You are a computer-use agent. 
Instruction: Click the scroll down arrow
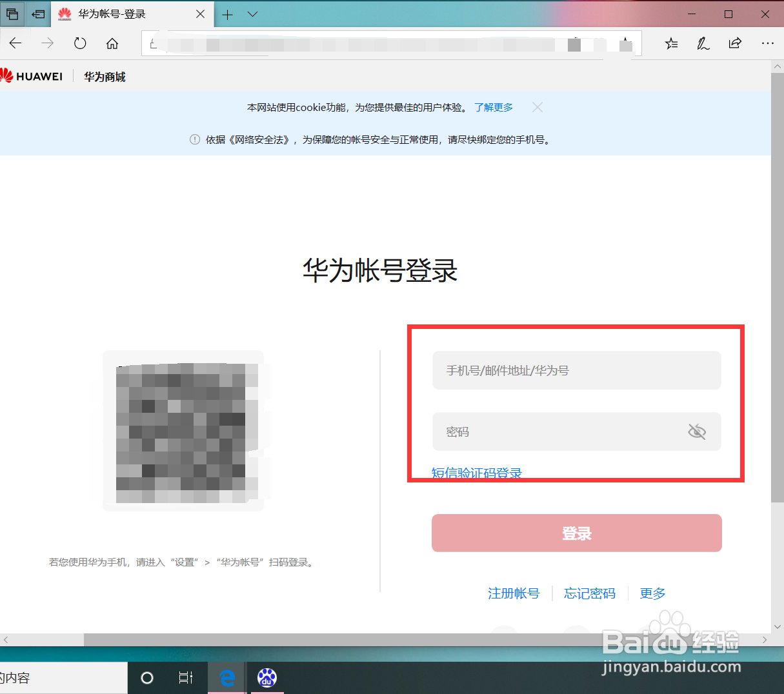pos(778,626)
